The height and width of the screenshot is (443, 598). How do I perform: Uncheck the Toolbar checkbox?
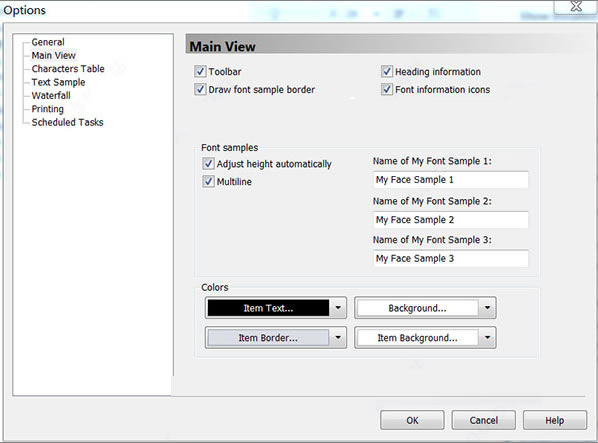tap(200, 71)
